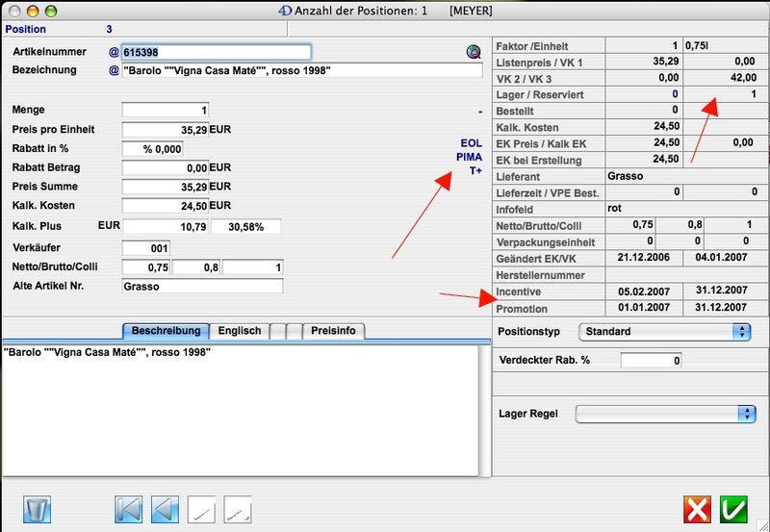
Task: Click the trash can delete icon
Action: click(37, 509)
